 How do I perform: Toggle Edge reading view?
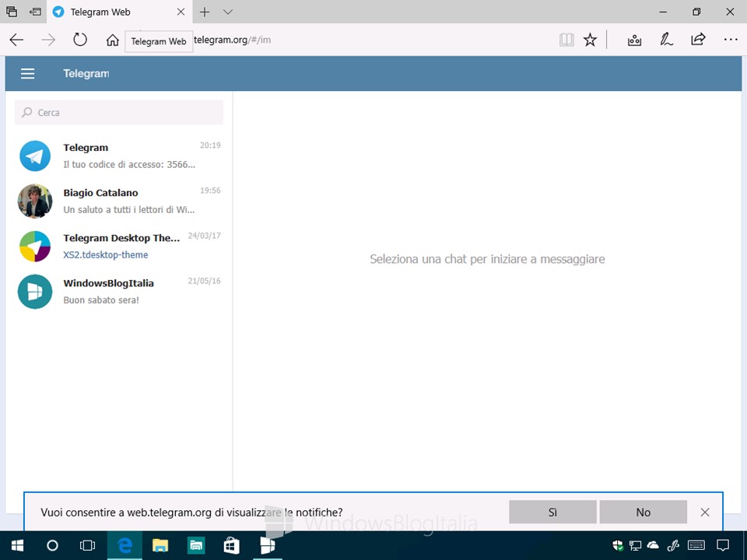click(566, 40)
